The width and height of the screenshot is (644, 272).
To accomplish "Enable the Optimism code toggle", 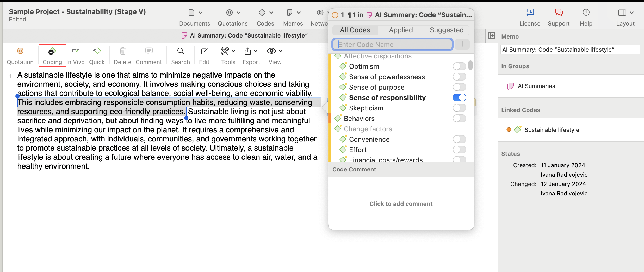I will coord(459,66).
